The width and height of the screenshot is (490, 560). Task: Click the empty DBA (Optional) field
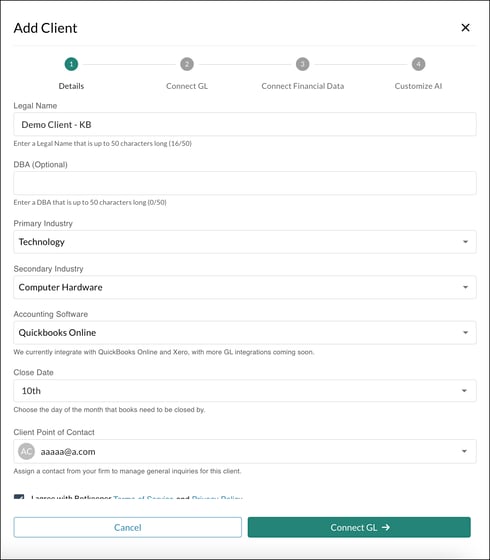point(245,183)
